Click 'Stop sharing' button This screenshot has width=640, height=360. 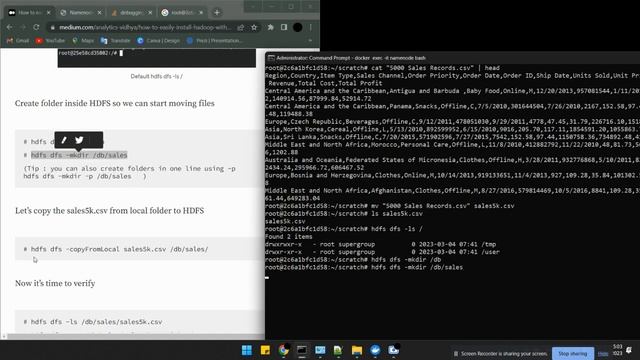(x=572, y=353)
